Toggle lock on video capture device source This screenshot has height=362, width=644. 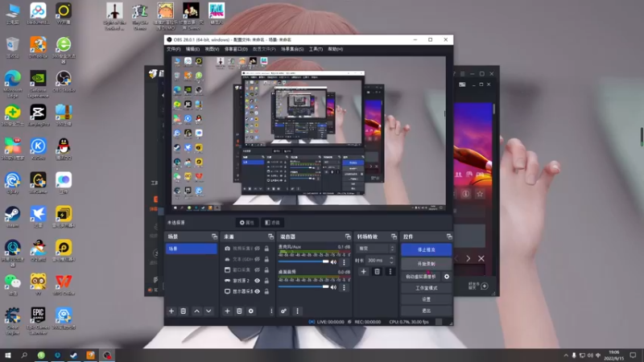click(x=266, y=249)
